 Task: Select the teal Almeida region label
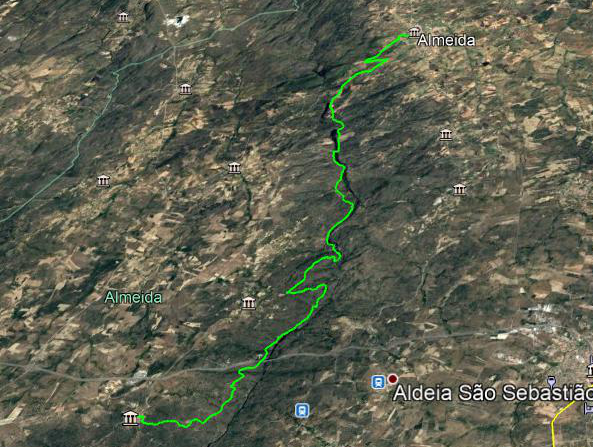coord(133,297)
